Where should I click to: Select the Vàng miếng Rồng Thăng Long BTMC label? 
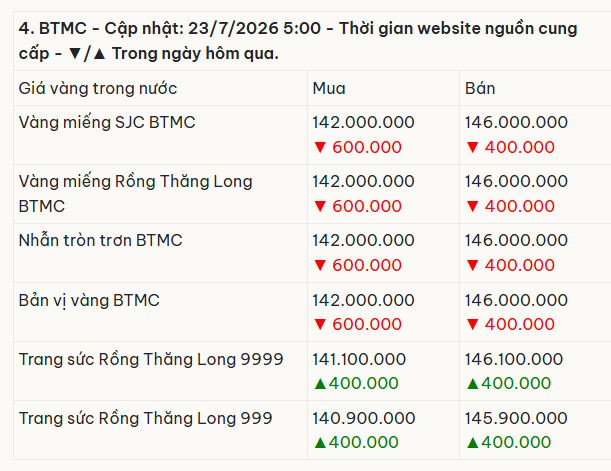[x=135, y=194]
